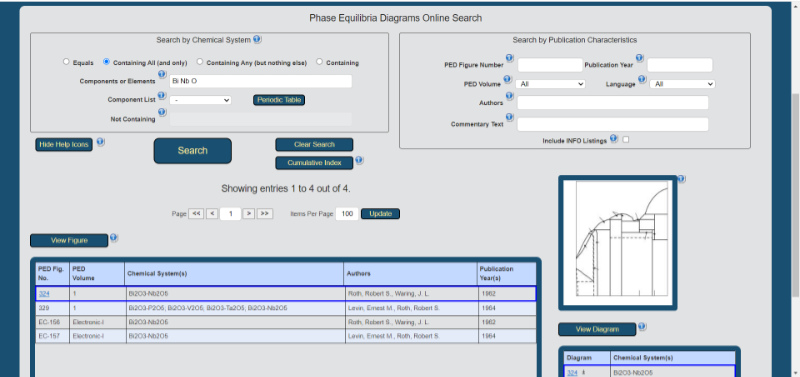
Task: Open PED figure 324 link in results
Action: click(44, 294)
